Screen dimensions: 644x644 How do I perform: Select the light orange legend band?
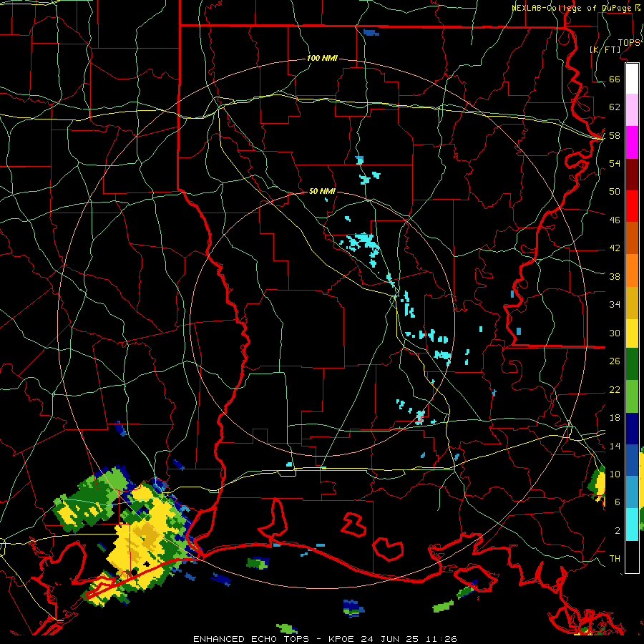point(632,270)
